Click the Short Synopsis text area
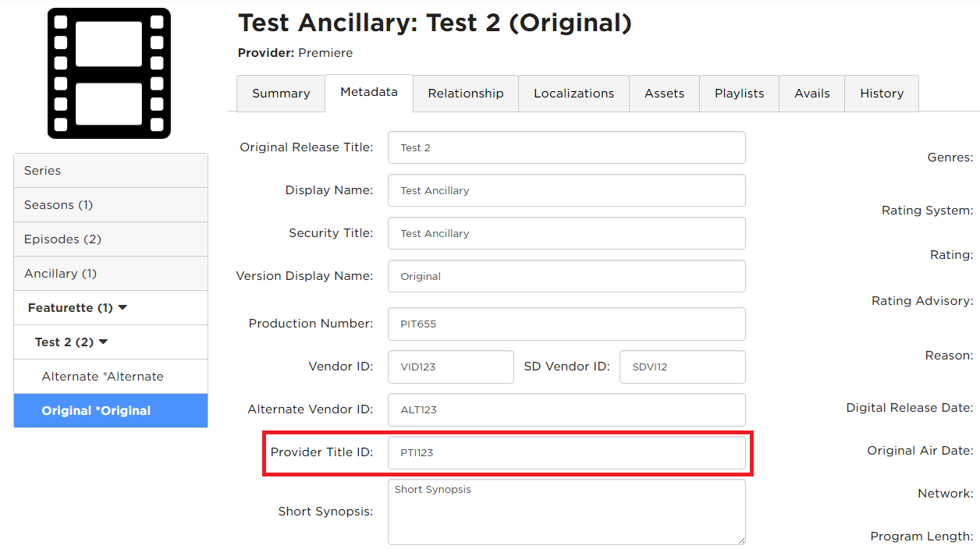 566,512
